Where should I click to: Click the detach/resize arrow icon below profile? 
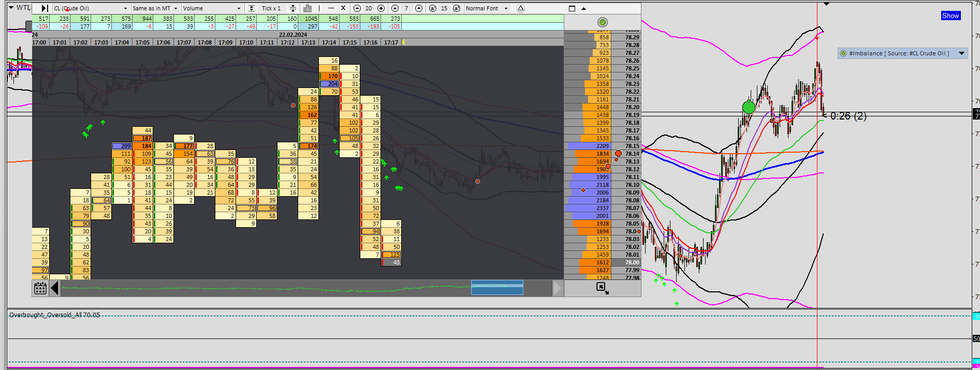coord(603,288)
